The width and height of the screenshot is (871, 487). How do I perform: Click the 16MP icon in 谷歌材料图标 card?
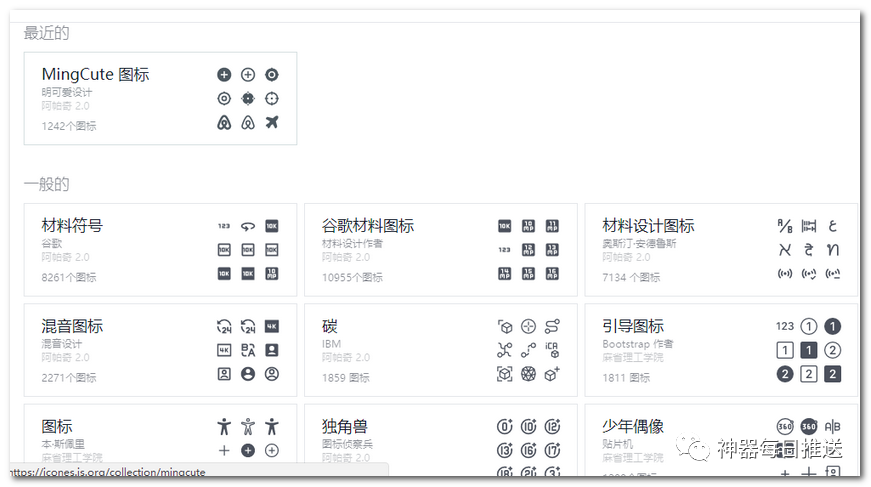(552, 274)
